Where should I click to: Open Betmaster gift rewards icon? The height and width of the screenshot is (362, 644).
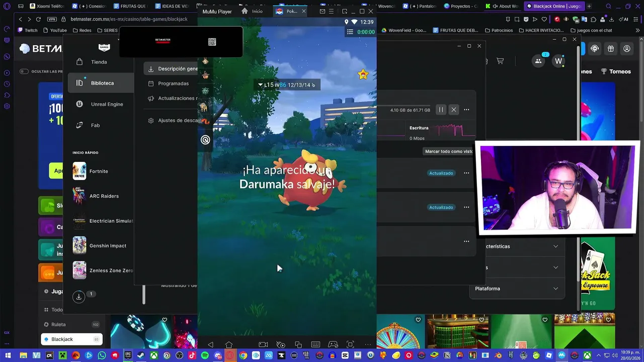[611, 49]
